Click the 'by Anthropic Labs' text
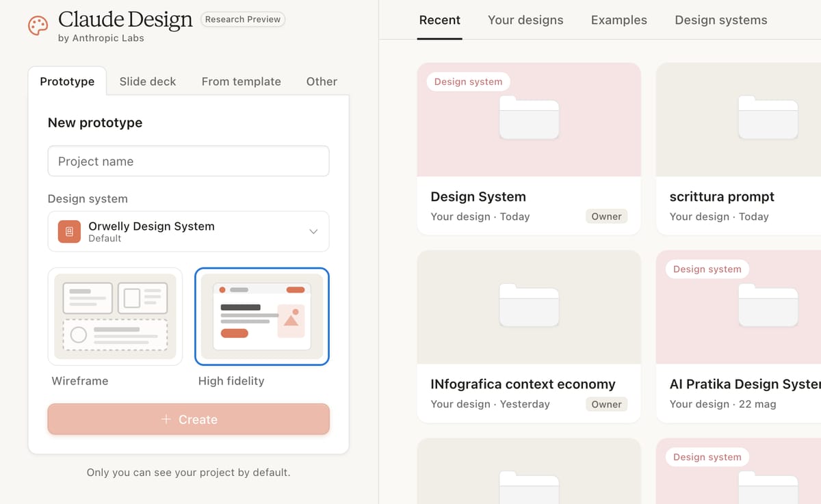Viewport: 821px width, 504px height. (x=101, y=38)
